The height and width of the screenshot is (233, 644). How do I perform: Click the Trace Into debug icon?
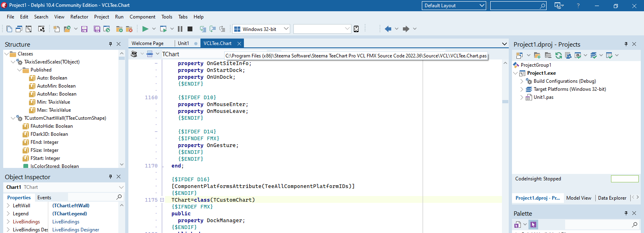203,29
